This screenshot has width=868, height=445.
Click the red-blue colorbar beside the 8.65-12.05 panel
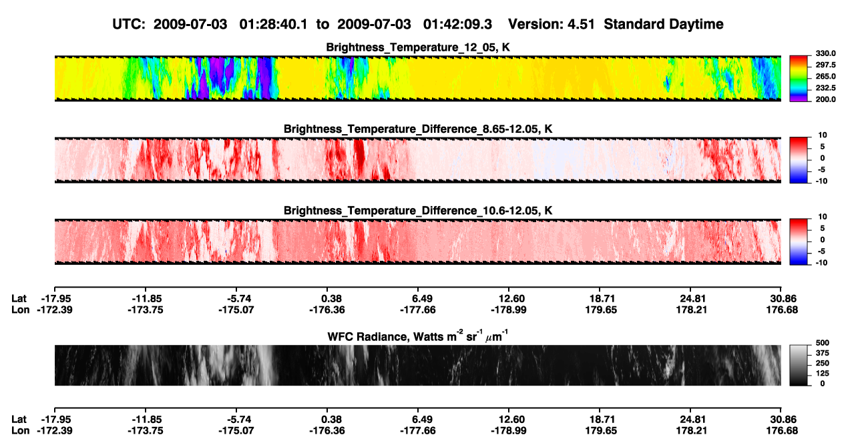[800, 160]
